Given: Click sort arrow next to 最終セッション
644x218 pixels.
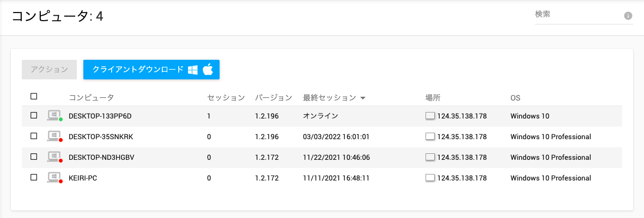Looking at the screenshot, I should [x=363, y=98].
